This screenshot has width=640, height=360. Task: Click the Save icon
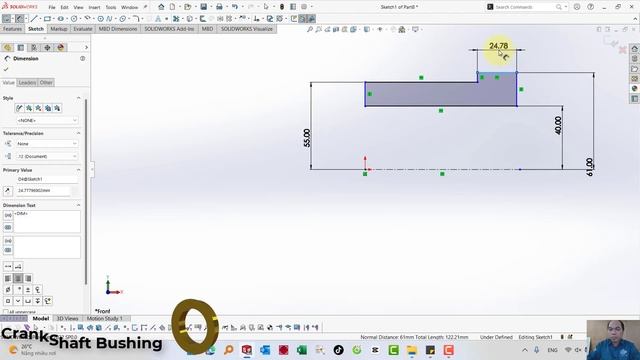tap(203, 7)
